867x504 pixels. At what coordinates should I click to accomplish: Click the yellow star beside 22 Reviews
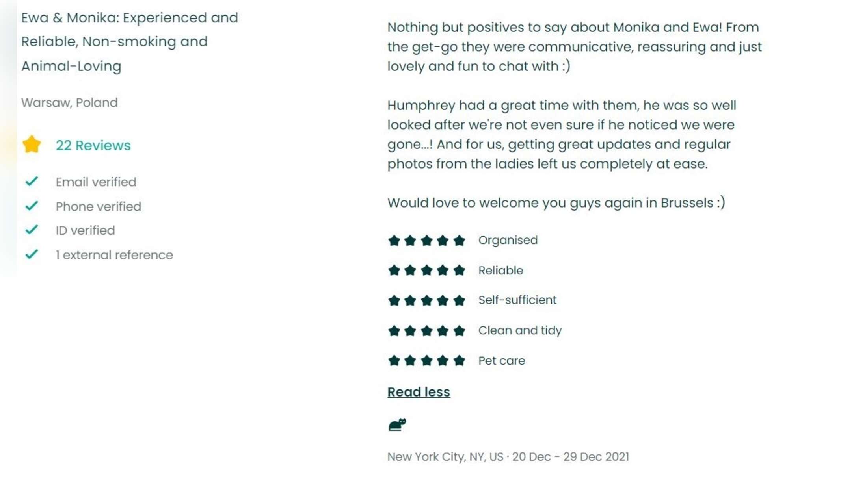click(x=32, y=144)
